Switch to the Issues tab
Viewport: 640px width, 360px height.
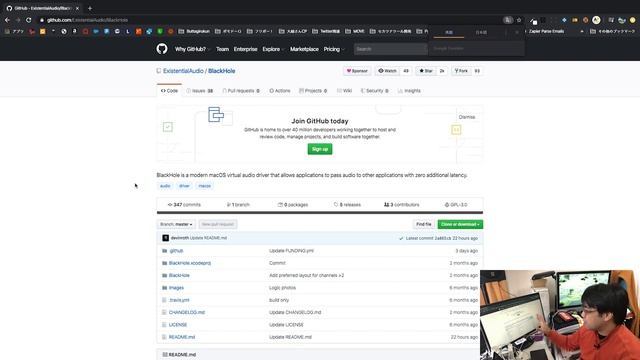[x=200, y=91]
